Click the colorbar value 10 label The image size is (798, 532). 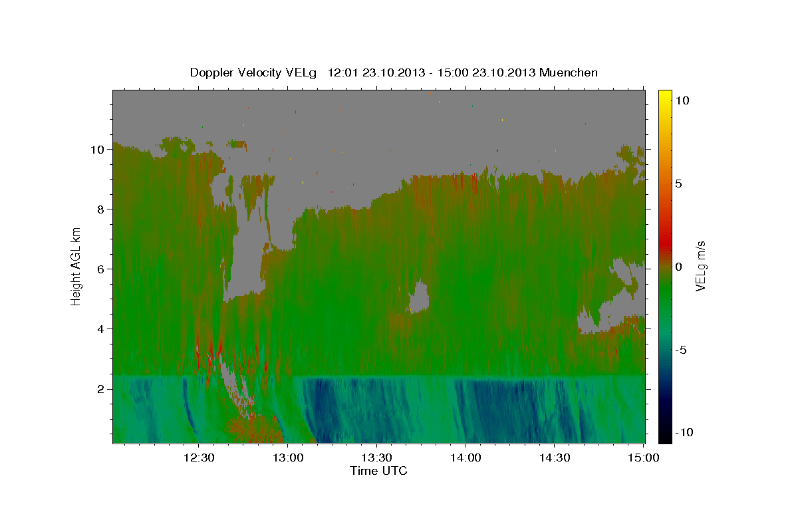(x=682, y=100)
